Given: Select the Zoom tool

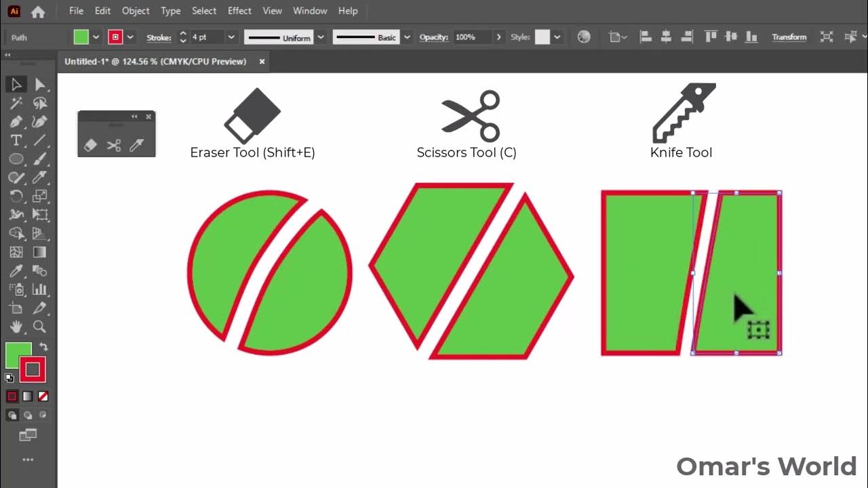Looking at the screenshot, I should click(x=40, y=327).
